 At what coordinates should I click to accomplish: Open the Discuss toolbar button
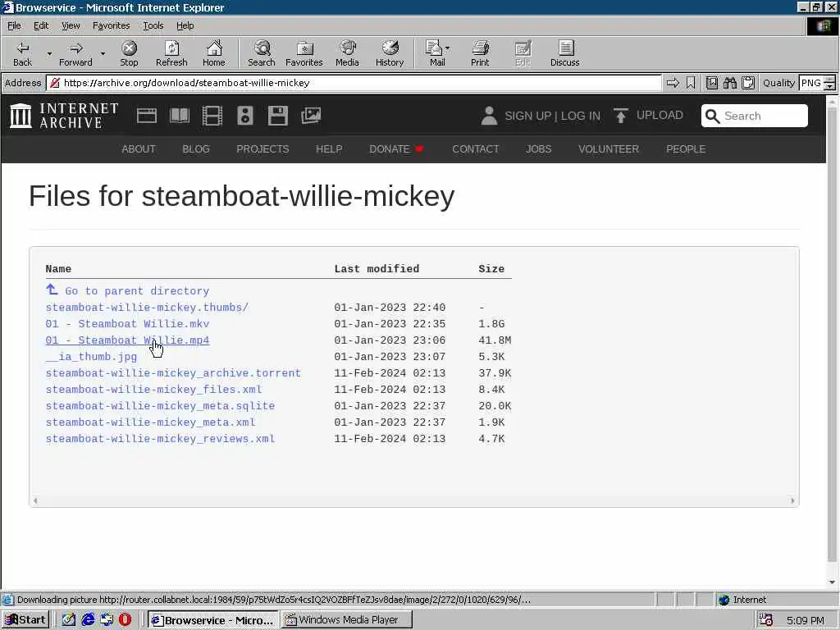pos(564,53)
